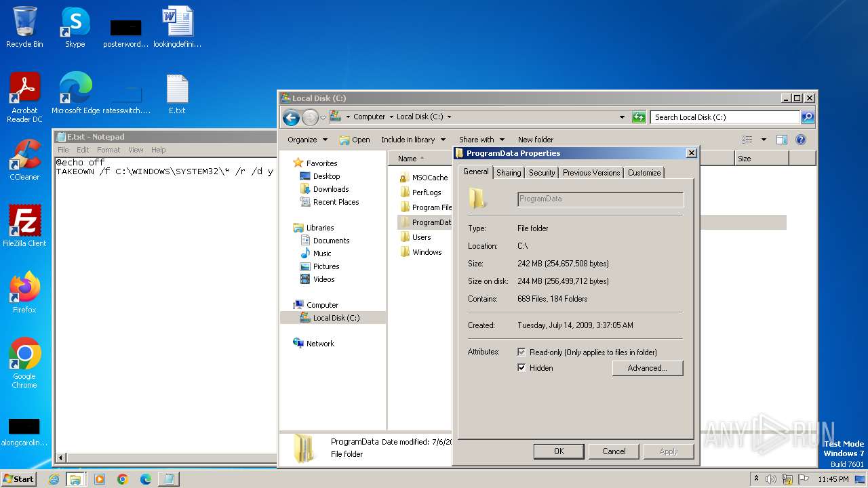Click the Refresh button beside the address bar
Viewport: 868px width, 488px height.
pyautogui.click(x=639, y=117)
